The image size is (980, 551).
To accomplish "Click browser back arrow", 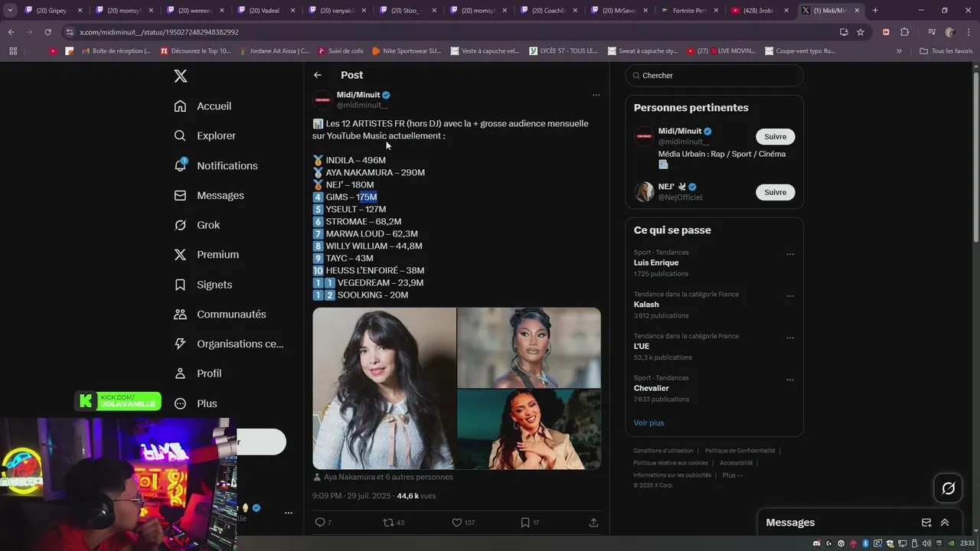I will click(11, 32).
